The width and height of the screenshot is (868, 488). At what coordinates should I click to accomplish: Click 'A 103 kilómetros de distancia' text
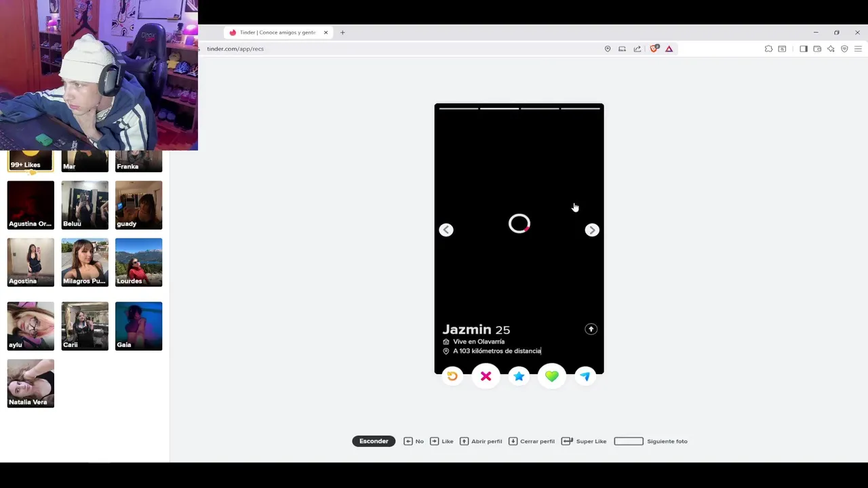tap(497, 351)
